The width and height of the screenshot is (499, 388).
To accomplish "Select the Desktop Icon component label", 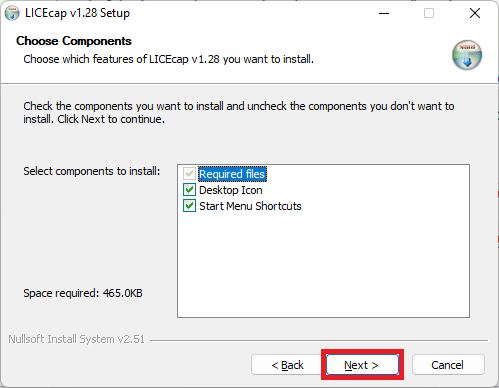I will [x=231, y=190].
